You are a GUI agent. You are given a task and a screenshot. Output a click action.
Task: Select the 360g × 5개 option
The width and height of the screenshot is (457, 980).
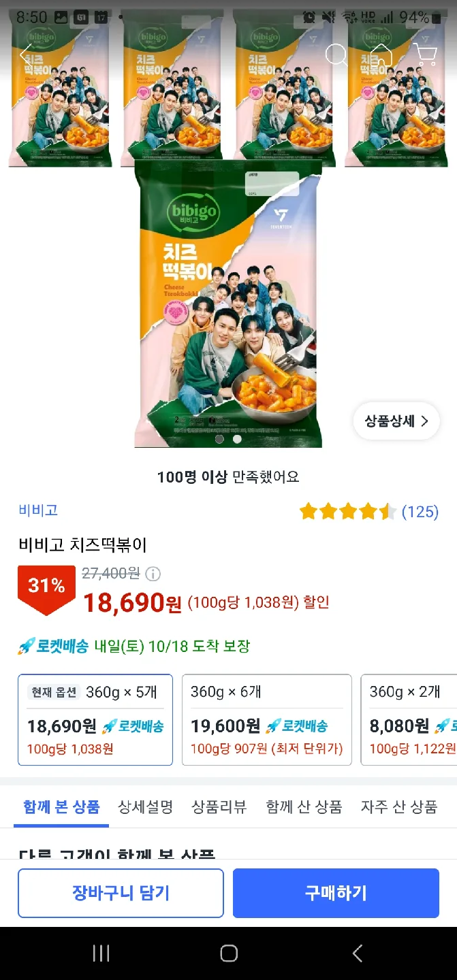[95, 719]
